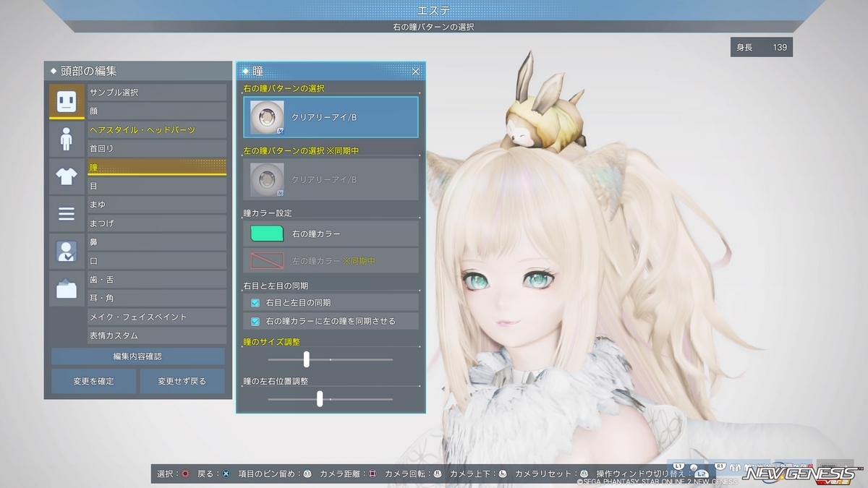This screenshot has height=488, width=868.
Task: Close the 瞳 panel with X
Action: pyautogui.click(x=416, y=71)
